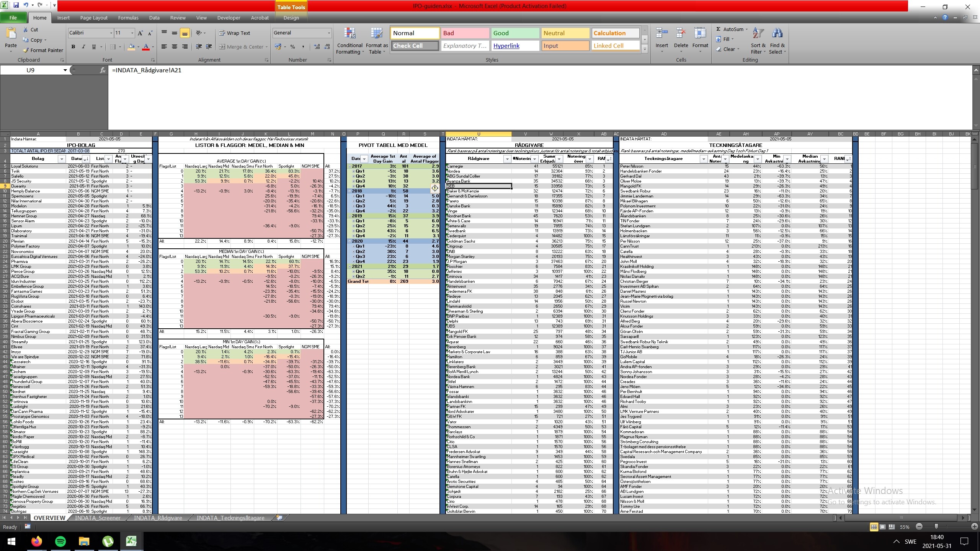Click the Insert cells icon
980x551 pixels.
[662, 34]
